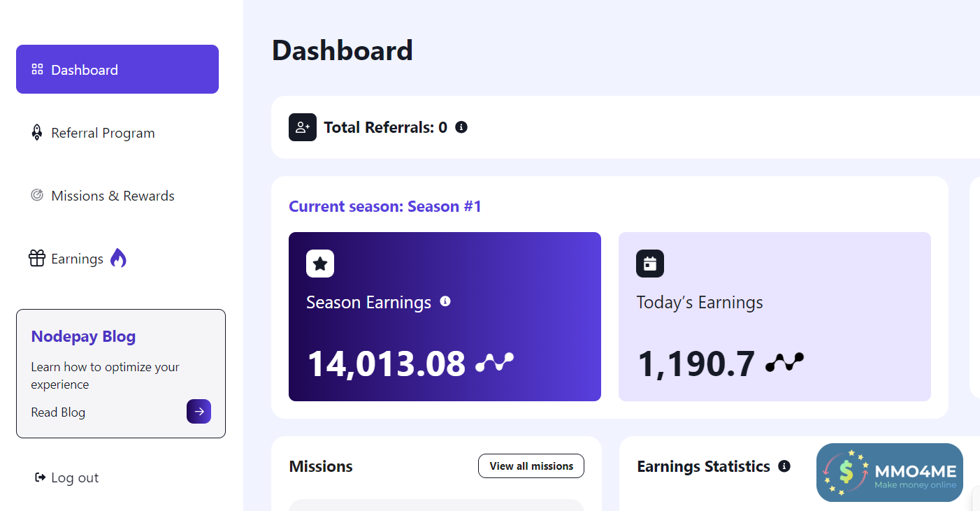Click the arrow button in Nodepay Blog card

click(x=199, y=412)
